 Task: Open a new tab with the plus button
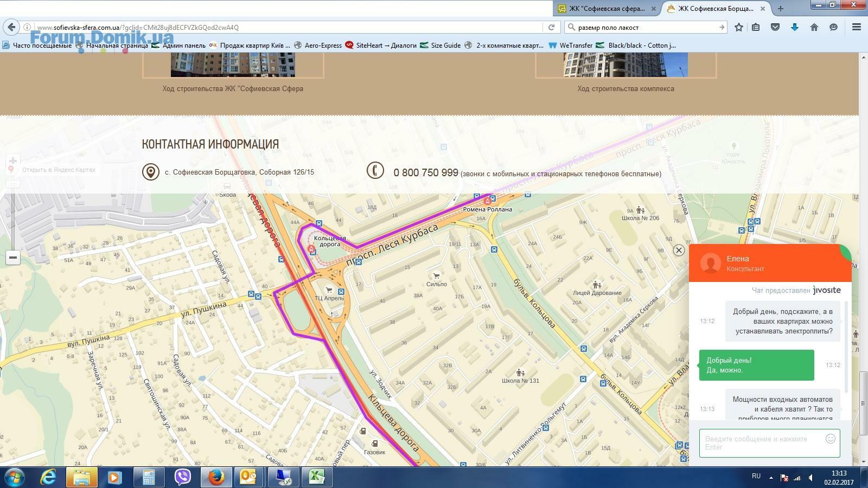click(781, 8)
